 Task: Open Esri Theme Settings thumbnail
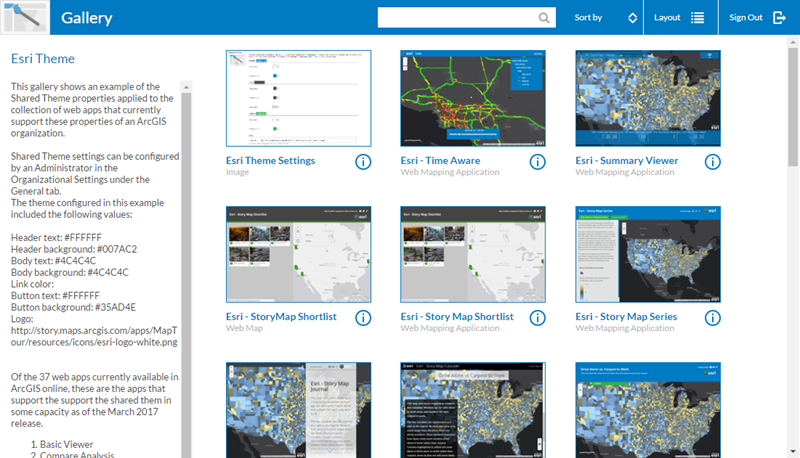pyautogui.click(x=298, y=98)
